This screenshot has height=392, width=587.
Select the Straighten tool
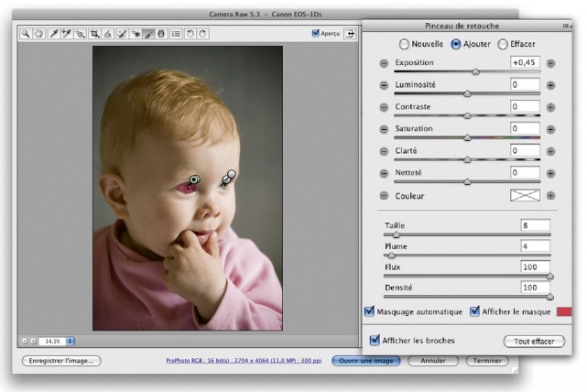pyautogui.click(x=108, y=34)
